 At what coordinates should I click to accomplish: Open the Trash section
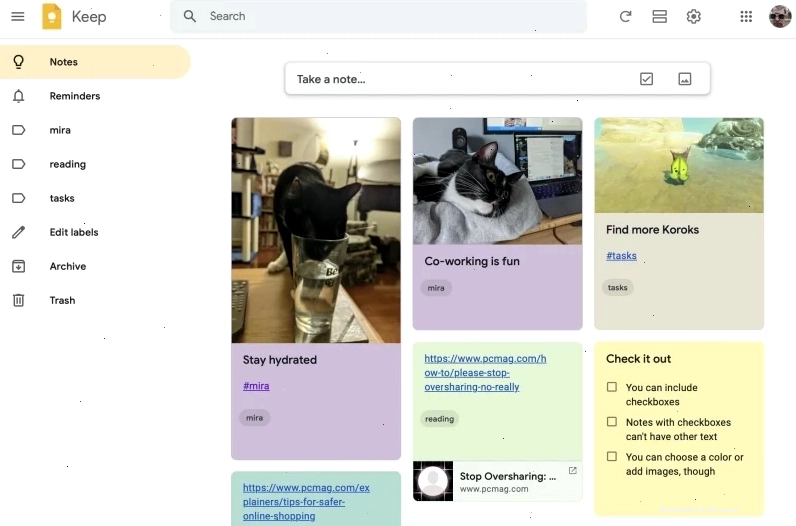(95, 300)
